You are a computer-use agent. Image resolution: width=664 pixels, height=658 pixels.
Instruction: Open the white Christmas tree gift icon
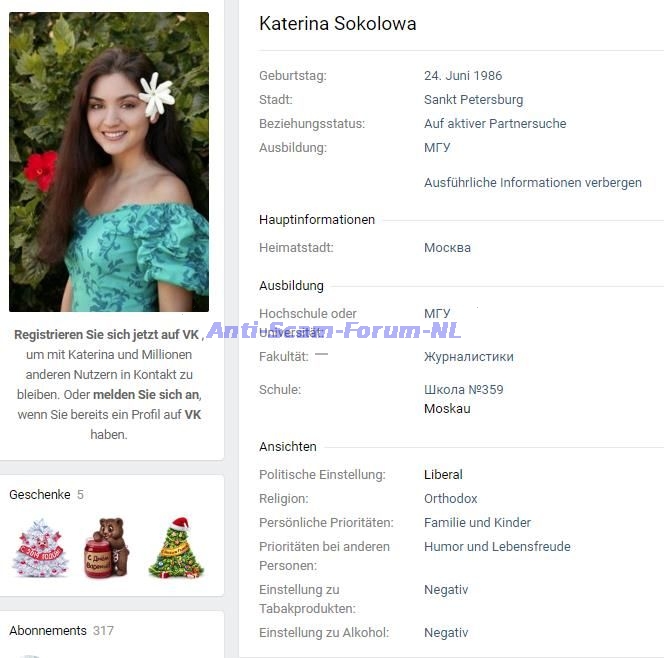[x=40, y=547]
